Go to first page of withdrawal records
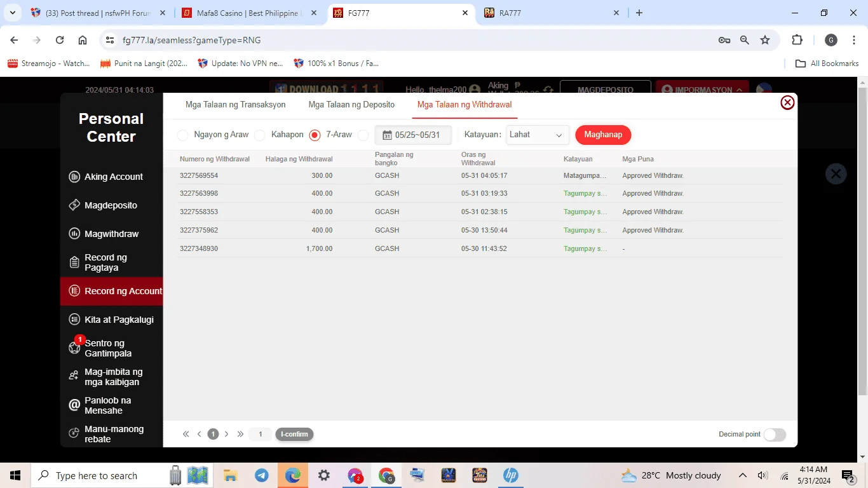Viewport: 868px width, 488px height. point(186,434)
